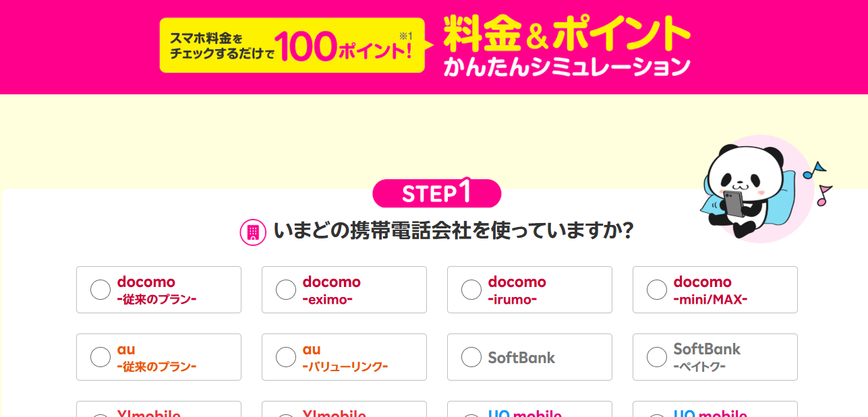Click the 料金＆ポイント banner title

click(567, 34)
